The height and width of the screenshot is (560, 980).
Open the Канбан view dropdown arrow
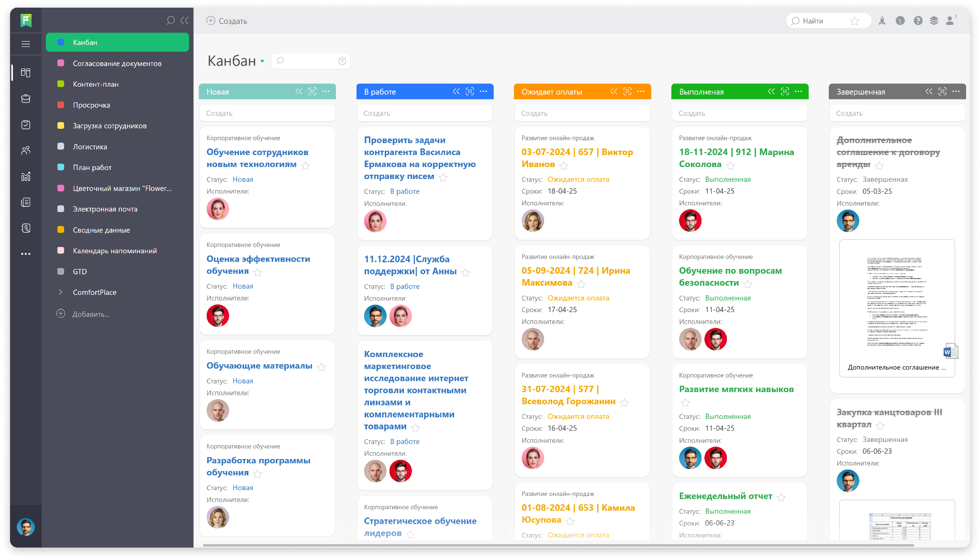pos(262,62)
